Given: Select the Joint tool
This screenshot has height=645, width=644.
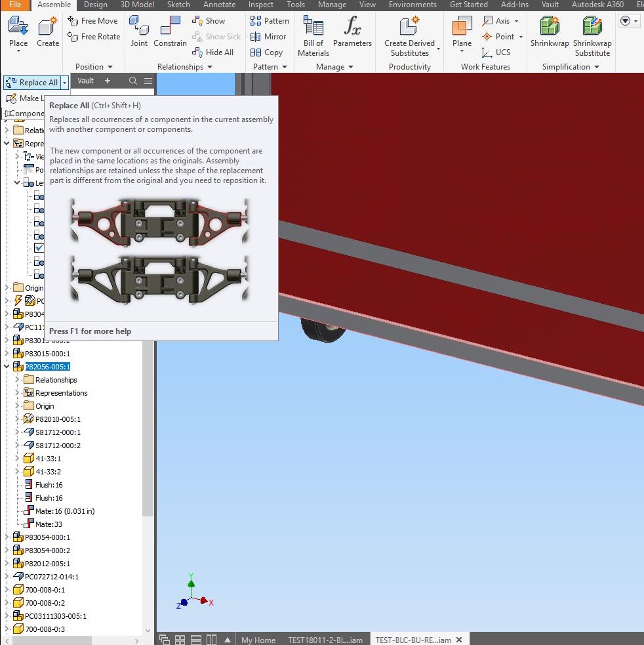Looking at the screenshot, I should pos(138,30).
